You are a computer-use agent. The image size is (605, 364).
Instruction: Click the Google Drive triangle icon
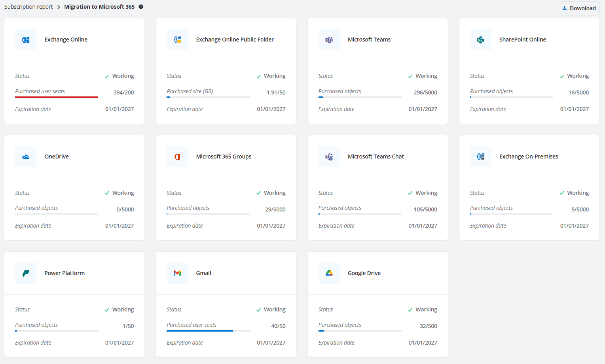[329, 273]
